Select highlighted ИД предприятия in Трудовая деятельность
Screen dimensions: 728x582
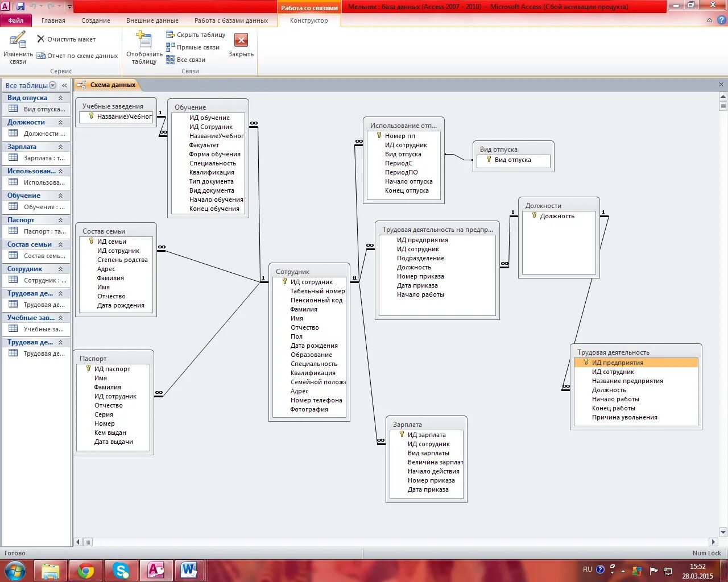[636, 363]
